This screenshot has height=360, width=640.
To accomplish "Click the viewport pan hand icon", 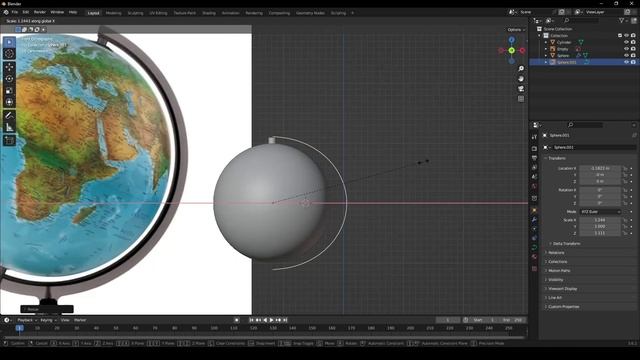I will pyautogui.click(x=521, y=79).
